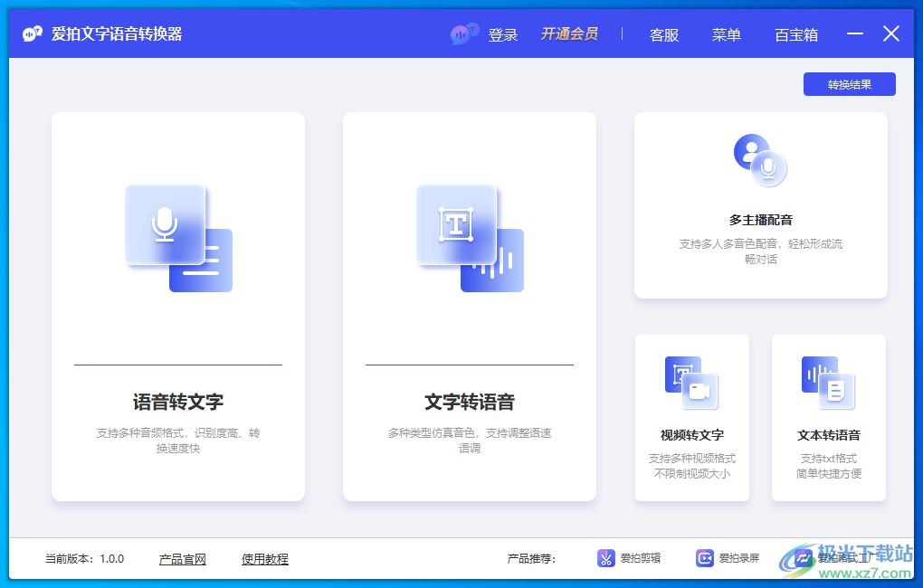
Task: Click the text-file-to-speech icon
Action: [828, 383]
